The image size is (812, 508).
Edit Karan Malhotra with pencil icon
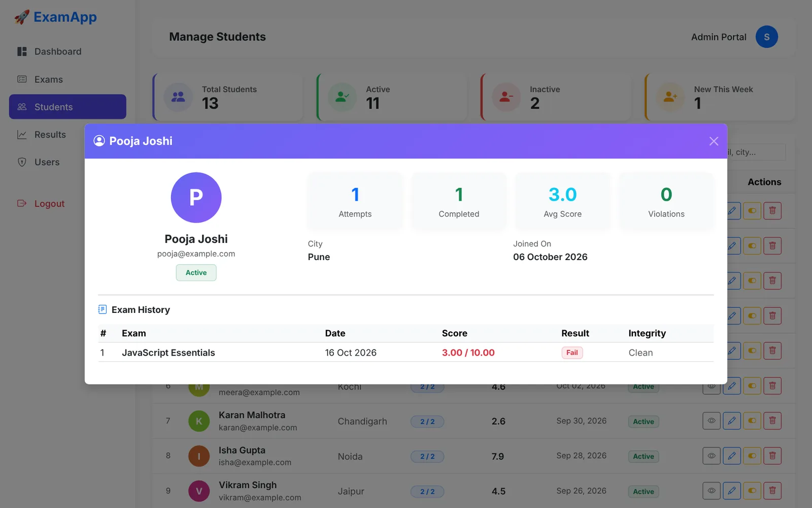732,421
